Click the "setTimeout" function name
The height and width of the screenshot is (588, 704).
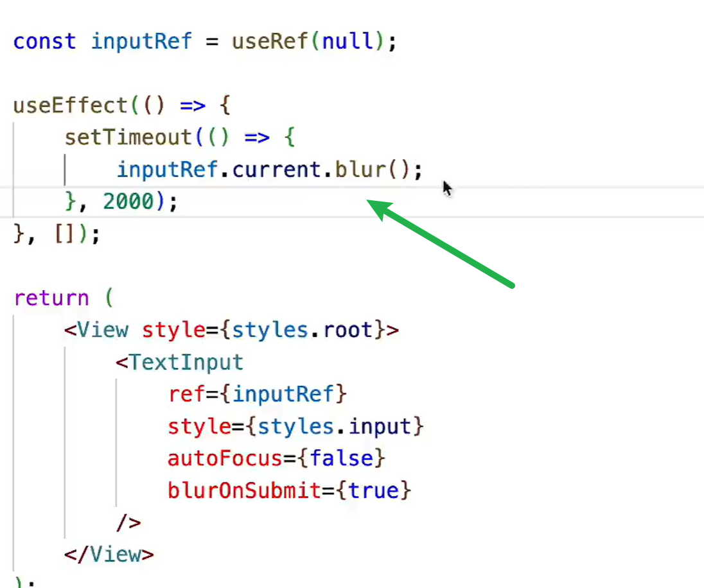128,137
